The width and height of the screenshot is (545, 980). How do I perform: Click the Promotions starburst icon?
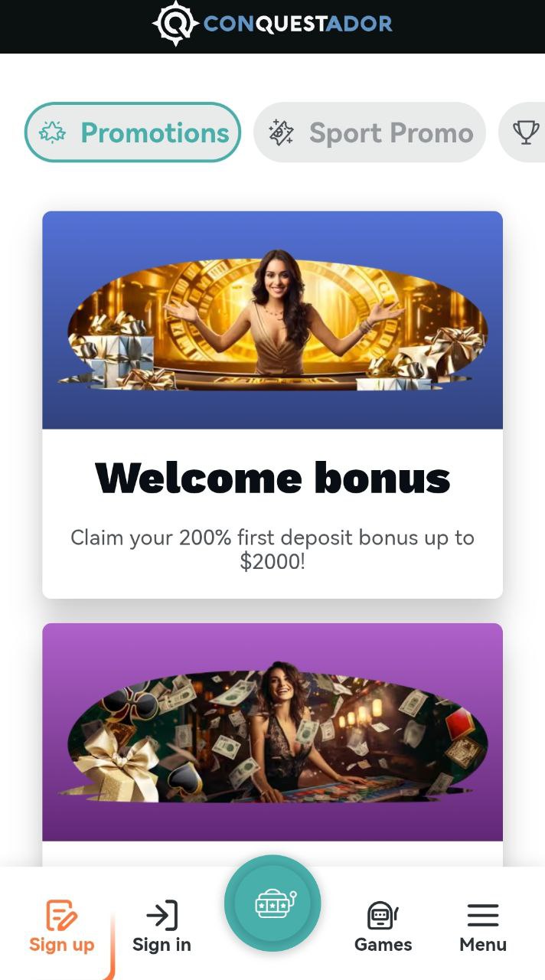tap(53, 132)
